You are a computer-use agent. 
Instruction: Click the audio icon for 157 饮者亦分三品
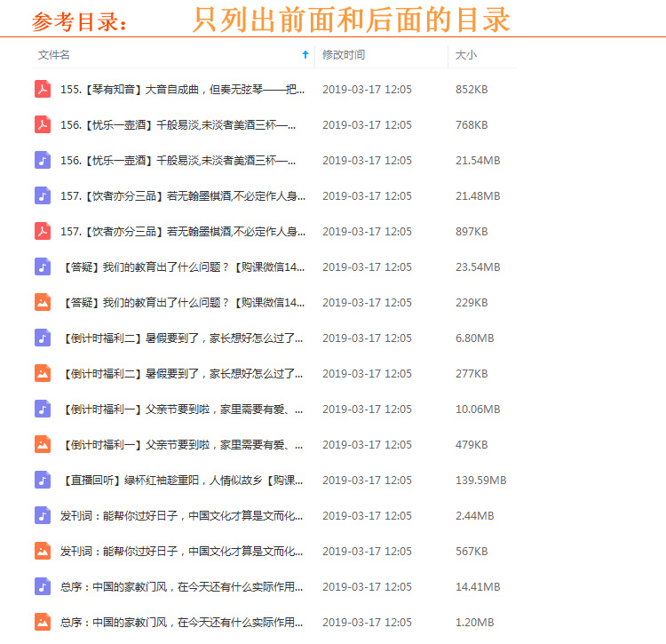click(43, 195)
